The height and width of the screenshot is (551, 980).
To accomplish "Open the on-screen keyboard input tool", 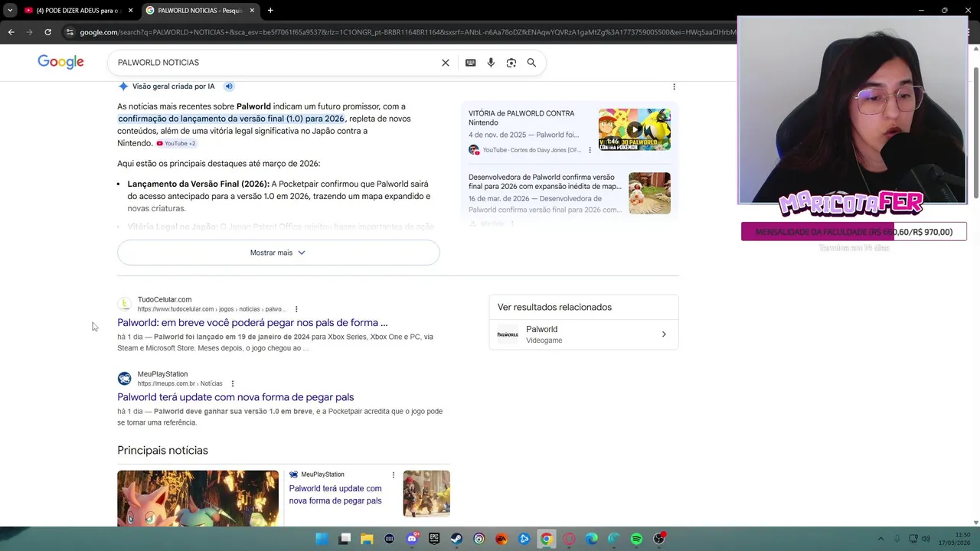I will [470, 63].
